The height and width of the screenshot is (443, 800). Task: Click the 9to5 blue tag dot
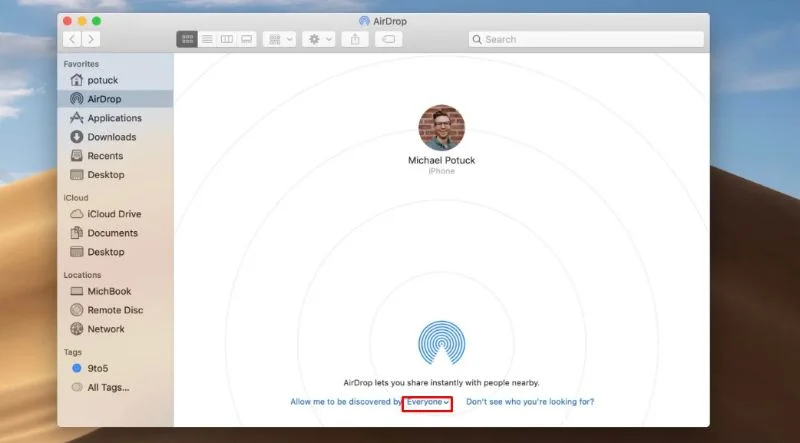77,368
